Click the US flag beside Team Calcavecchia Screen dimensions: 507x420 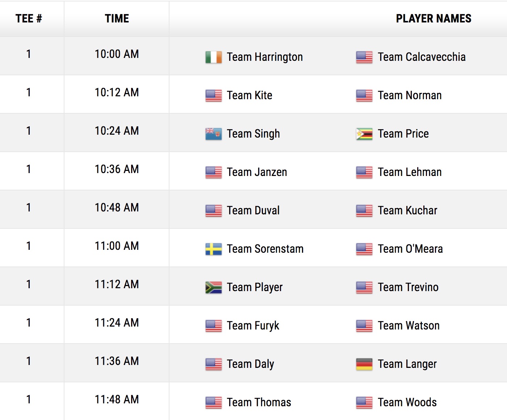pyautogui.click(x=364, y=57)
